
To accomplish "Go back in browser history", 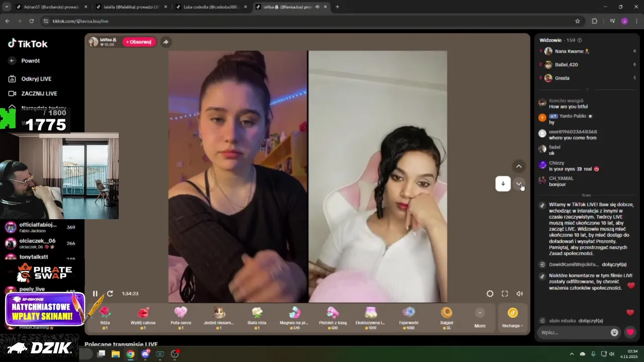I will coord(7,21).
